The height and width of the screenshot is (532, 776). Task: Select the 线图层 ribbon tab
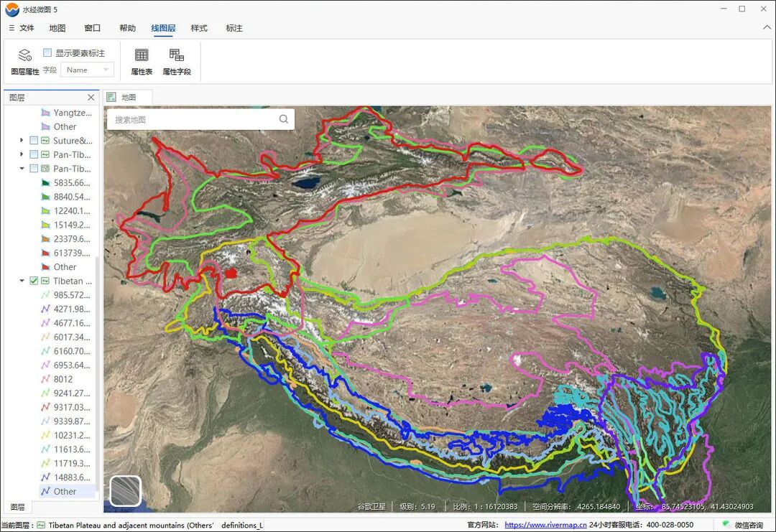(x=163, y=28)
